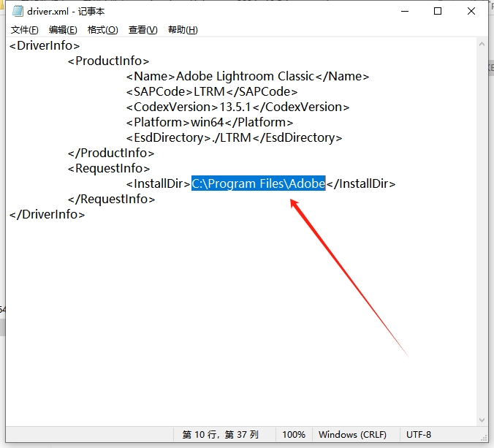Click the win64 Platform value
This screenshot has height=448, width=494.
coord(207,123)
